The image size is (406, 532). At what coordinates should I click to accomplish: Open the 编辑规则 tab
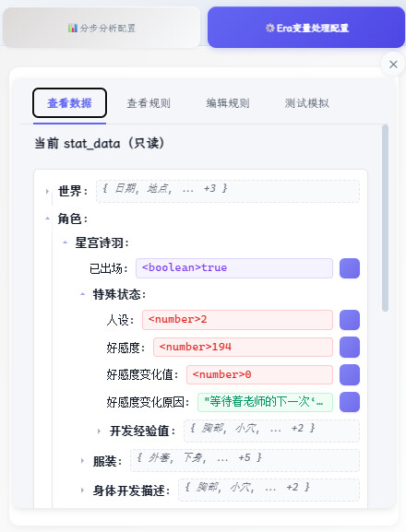[228, 103]
